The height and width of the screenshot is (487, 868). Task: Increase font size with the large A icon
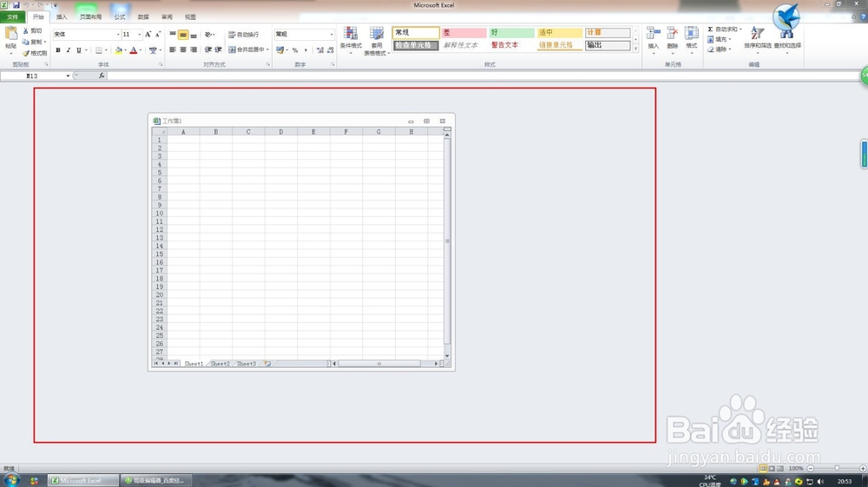tap(148, 35)
